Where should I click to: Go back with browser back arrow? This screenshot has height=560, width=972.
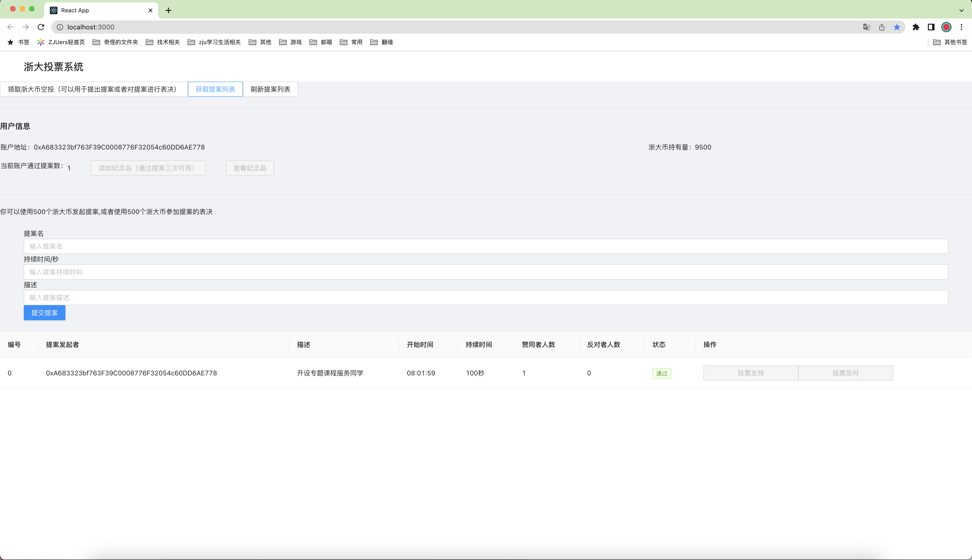(x=10, y=27)
